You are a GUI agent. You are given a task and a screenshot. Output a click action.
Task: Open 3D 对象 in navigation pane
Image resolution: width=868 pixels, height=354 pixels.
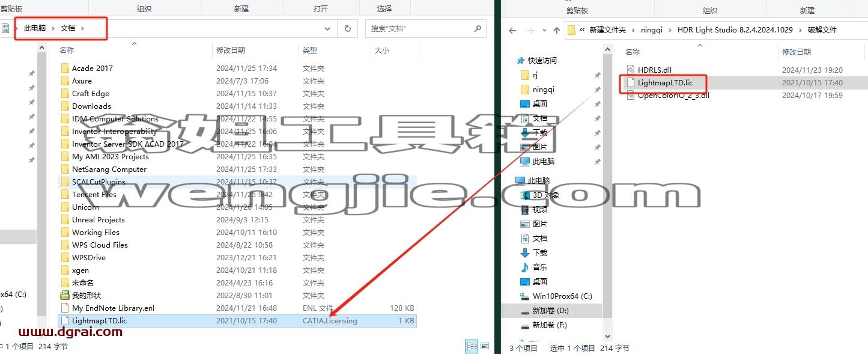pos(545,195)
